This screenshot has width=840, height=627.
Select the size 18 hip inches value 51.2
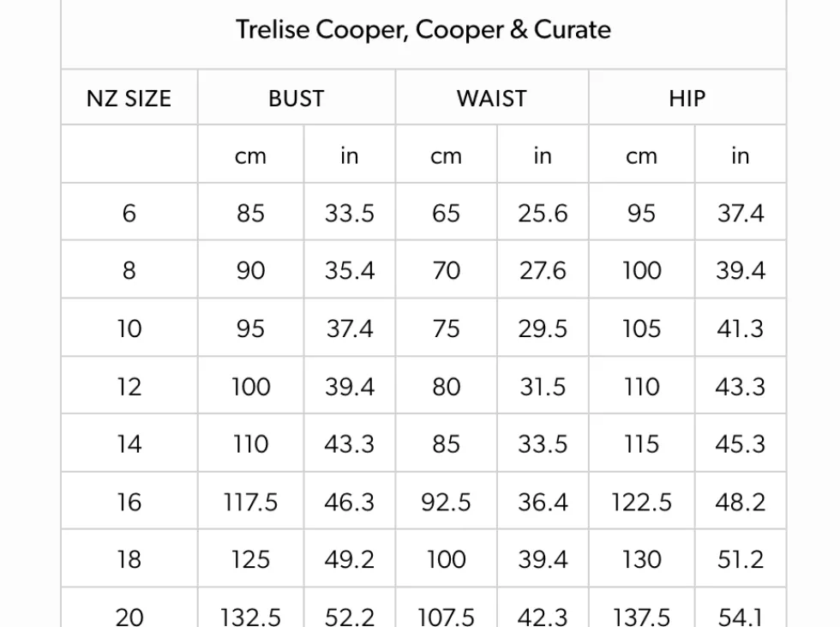click(x=740, y=559)
